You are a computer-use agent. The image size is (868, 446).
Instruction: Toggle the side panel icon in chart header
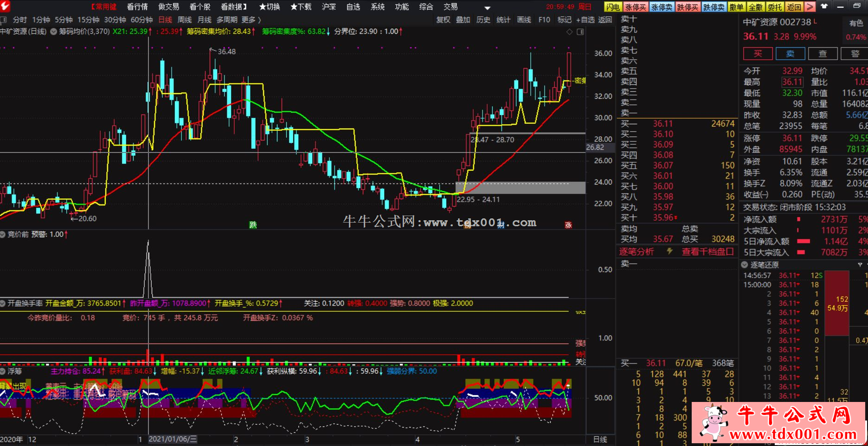point(580,32)
